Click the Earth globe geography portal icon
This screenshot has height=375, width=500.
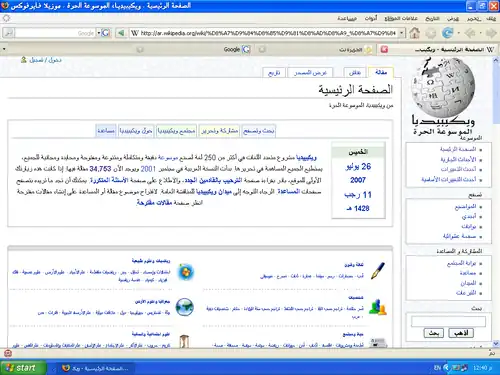pos(185,307)
